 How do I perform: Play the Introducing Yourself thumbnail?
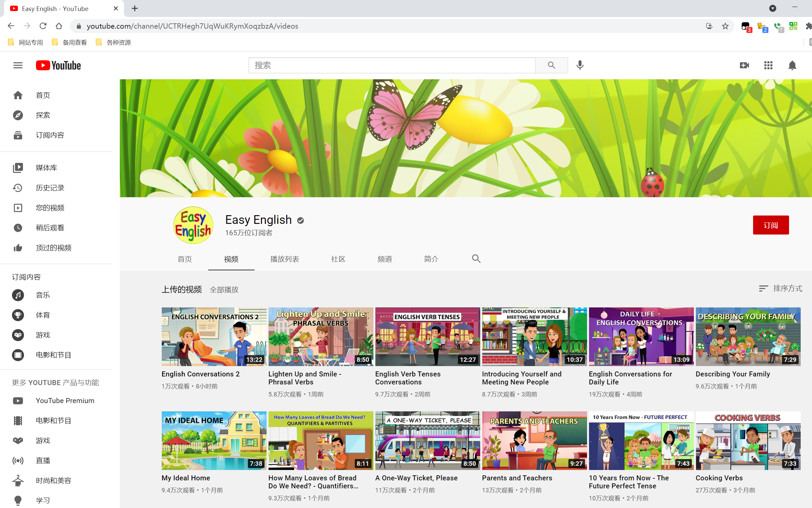[534, 337]
